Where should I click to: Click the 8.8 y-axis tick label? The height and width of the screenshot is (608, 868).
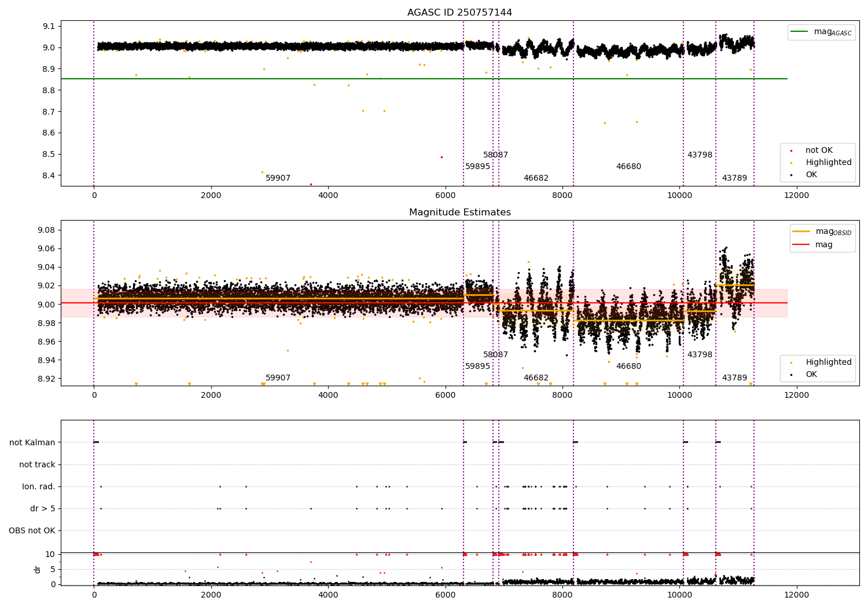(x=49, y=91)
